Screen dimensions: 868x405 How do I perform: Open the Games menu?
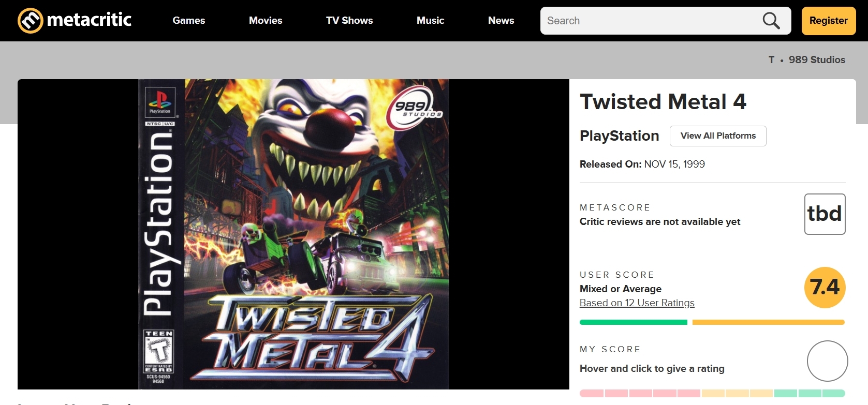189,21
